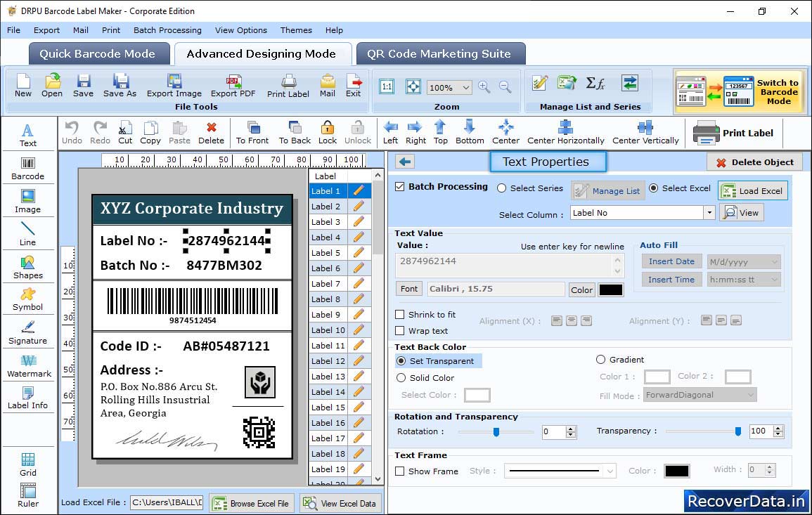This screenshot has height=515, width=812.
Task: Delete selected object from toolbar
Action: pyautogui.click(x=212, y=133)
